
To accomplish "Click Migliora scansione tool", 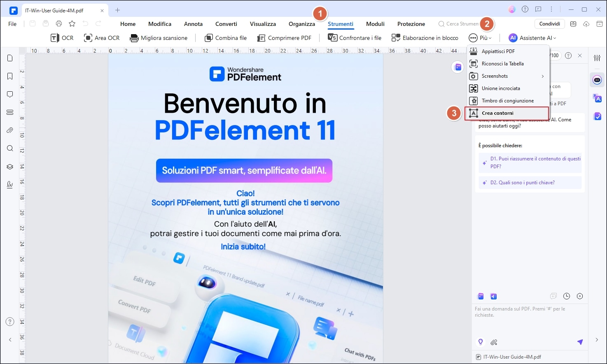I will [x=159, y=38].
